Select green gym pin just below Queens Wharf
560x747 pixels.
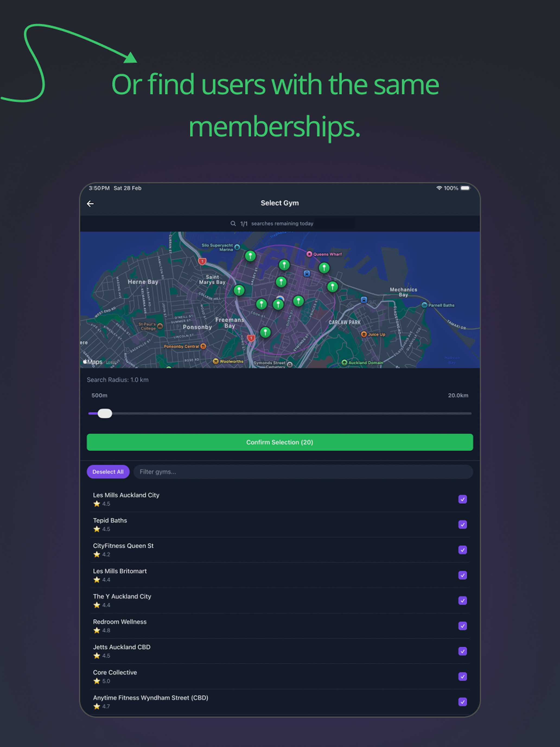point(324,268)
